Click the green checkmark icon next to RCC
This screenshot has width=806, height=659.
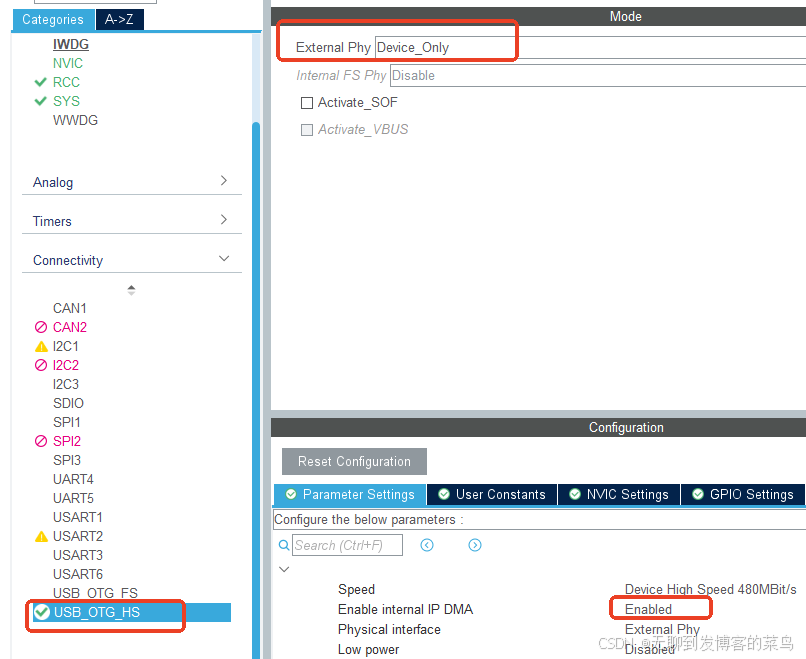pyautogui.click(x=40, y=82)
